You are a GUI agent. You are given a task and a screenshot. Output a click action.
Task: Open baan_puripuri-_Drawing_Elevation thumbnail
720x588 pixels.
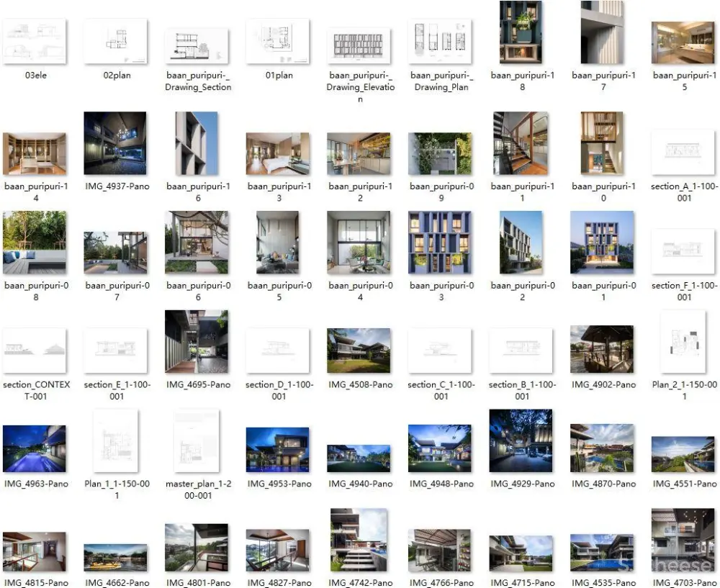[359, 46]
